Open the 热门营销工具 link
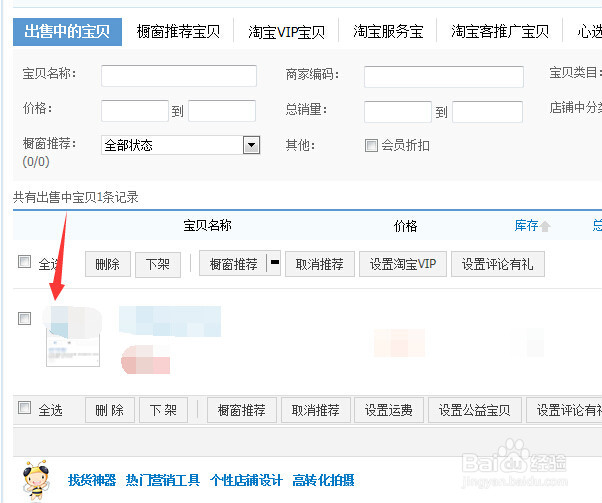The height and width of the screenshot is (503, 602). click(163, 480)
